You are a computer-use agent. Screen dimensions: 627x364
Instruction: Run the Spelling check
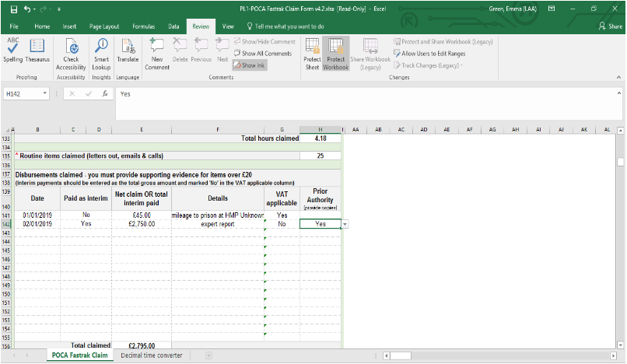pyautogui.click(x=13, y=50)
